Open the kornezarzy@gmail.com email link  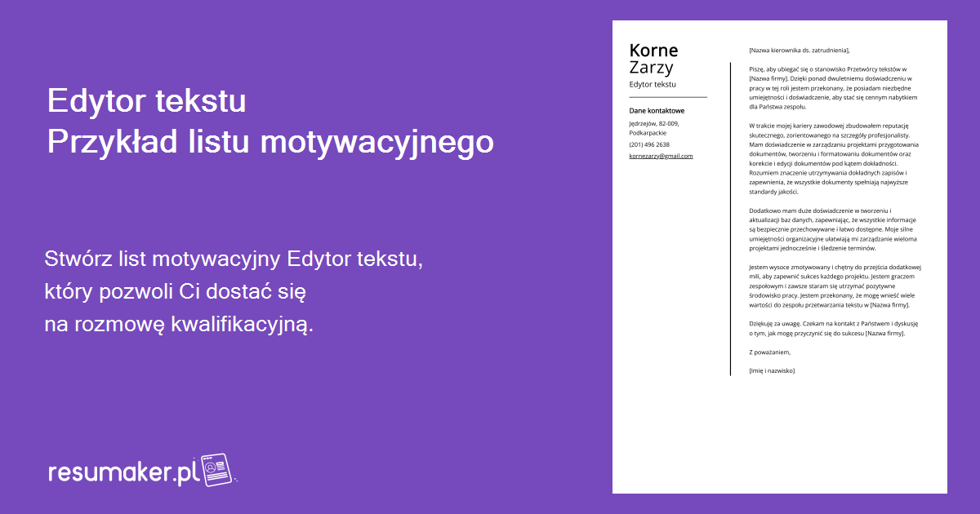pos(659,154)
